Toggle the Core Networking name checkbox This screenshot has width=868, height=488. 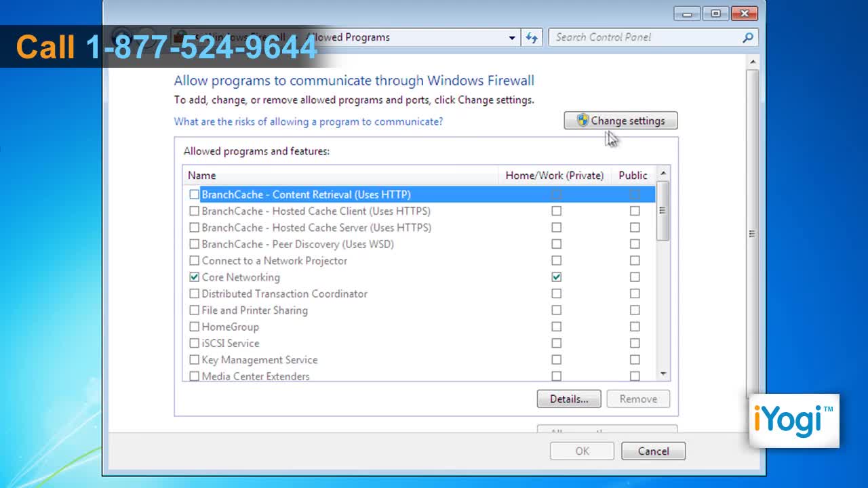point(195,277)
